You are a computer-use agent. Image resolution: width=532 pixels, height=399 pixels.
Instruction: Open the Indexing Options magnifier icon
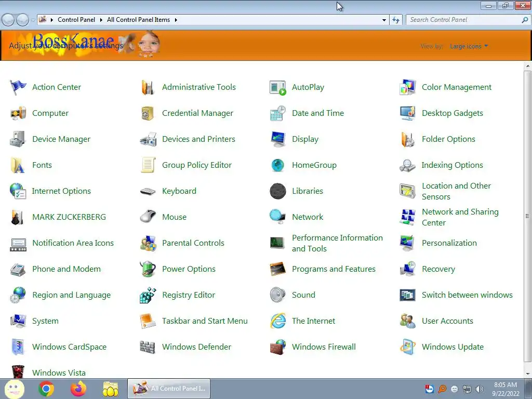click(x=407, y=165)
